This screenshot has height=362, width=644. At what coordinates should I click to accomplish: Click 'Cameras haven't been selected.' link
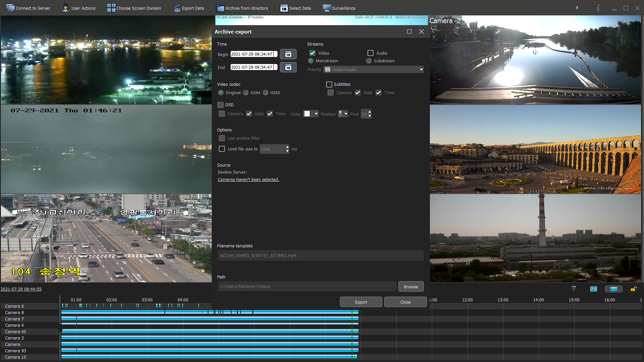point(248,180)
